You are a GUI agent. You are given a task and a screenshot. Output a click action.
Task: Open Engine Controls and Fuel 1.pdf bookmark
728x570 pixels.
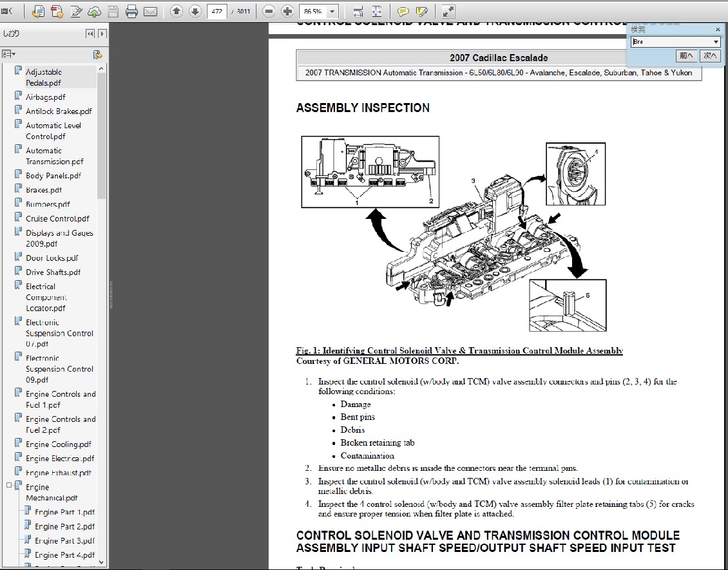[61, 399]
